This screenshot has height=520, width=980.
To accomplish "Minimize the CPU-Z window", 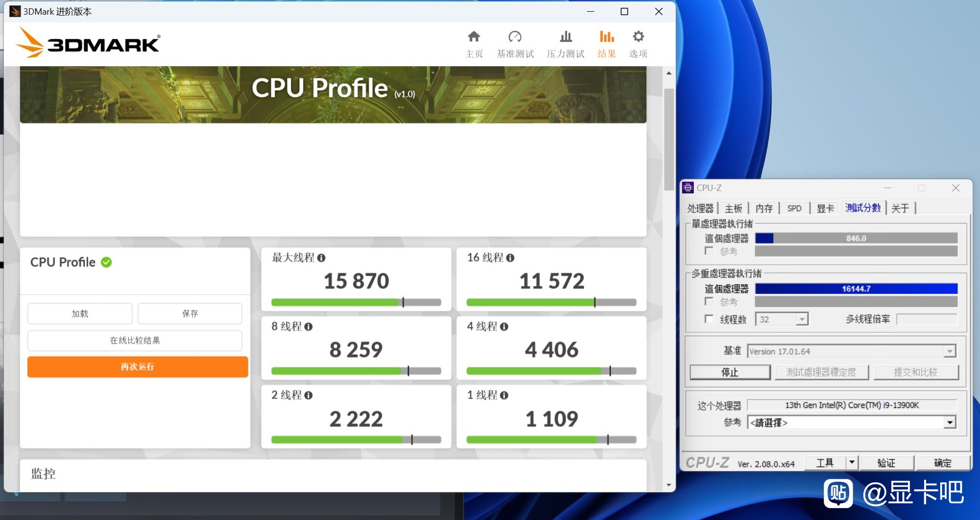I will (x=887, y=188).
